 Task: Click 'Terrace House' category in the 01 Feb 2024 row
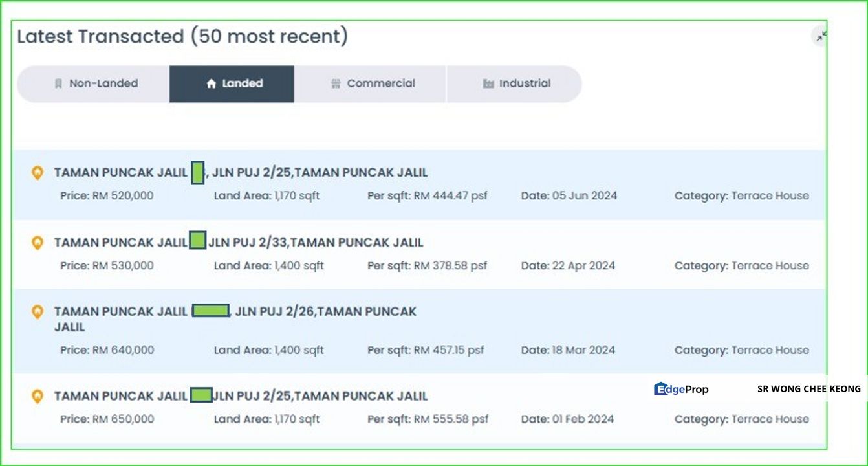pyautogui.click(x=770, y=419)
